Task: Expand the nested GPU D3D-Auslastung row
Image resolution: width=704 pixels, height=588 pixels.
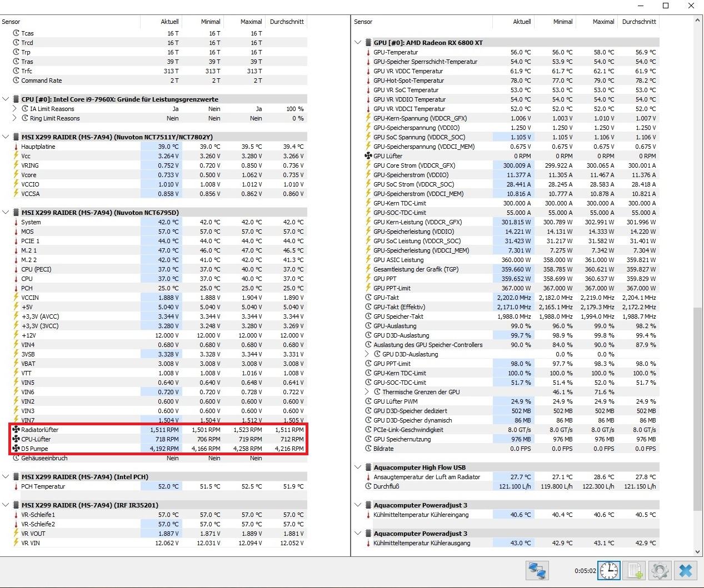Action: [367, 354]
